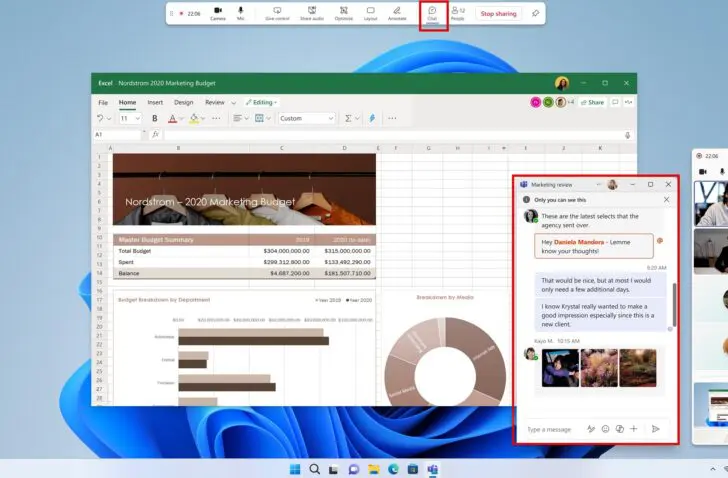Click the Share button in Excel

coord(592,102)
